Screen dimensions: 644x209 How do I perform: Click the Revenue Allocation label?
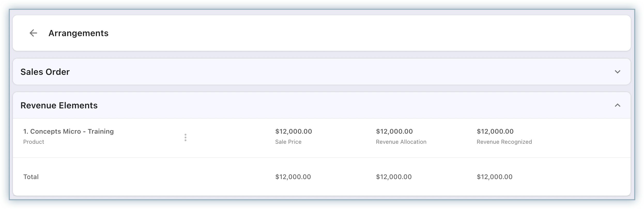coord(401,142)
